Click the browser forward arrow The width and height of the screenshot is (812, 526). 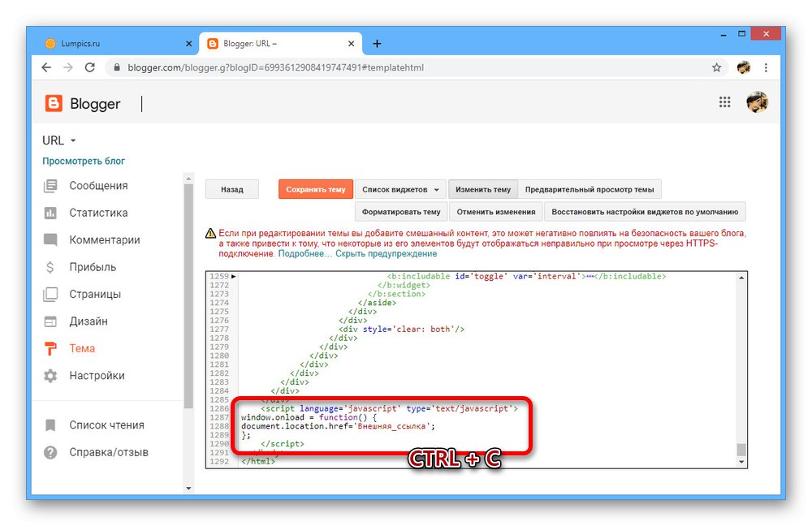click(68, 67)
